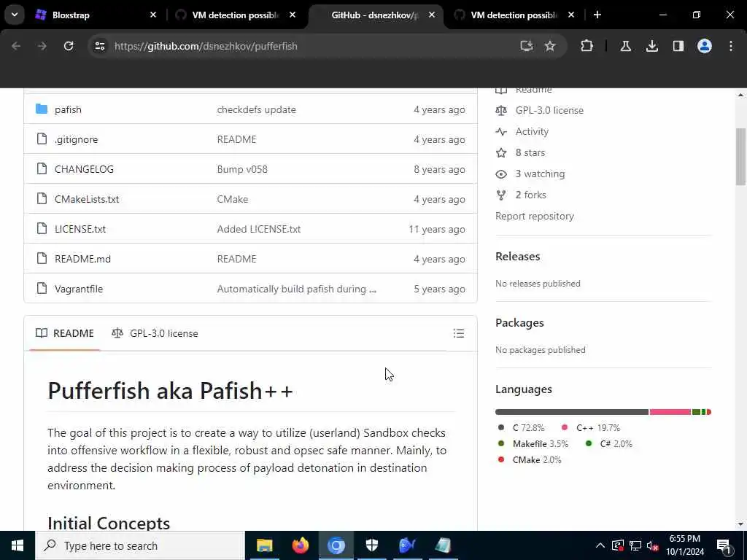Open a new browser tab
The height and width of the screenshot is (560, 747).
point(597,15)
